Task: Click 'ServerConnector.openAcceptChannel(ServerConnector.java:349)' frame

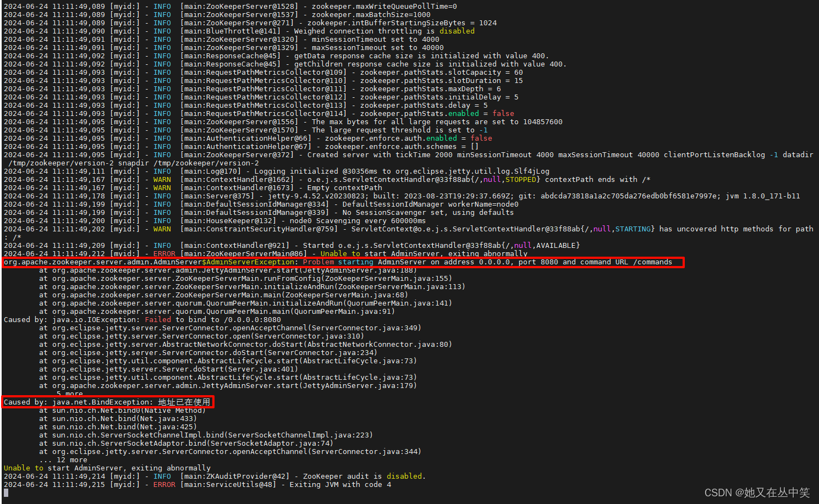Action: (x=230, y=328)
